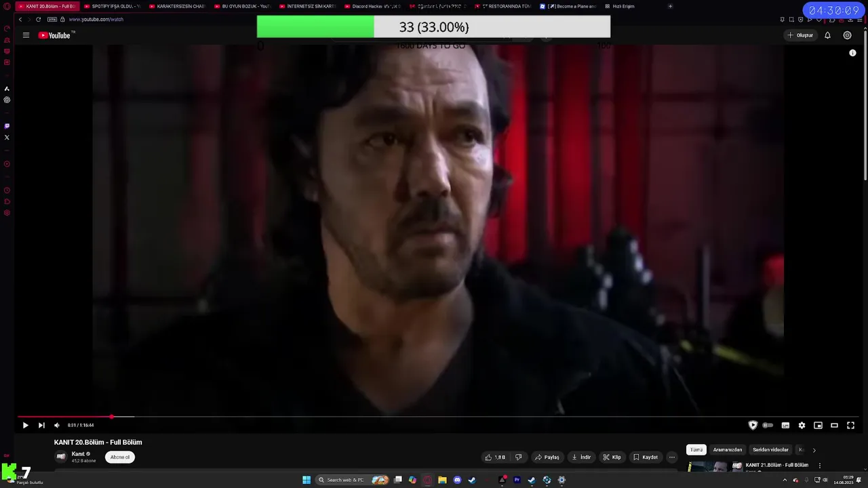
Task: Play the paused video
Action: [25, 425]
